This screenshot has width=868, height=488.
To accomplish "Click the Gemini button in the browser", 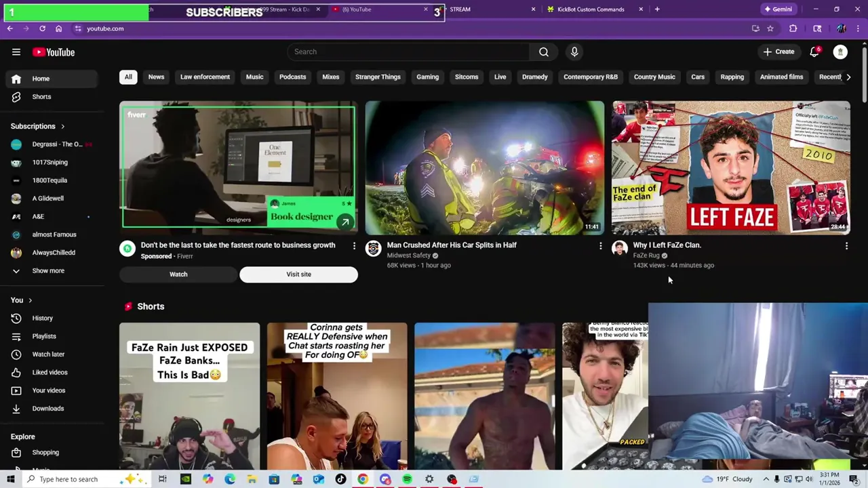I will pos(778,9).
